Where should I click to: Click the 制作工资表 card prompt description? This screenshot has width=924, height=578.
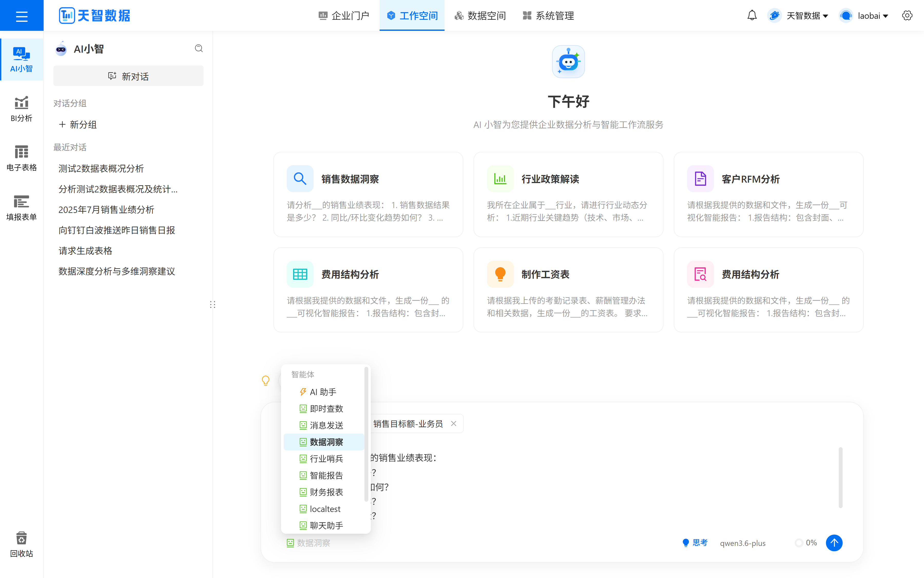point(567,307)
